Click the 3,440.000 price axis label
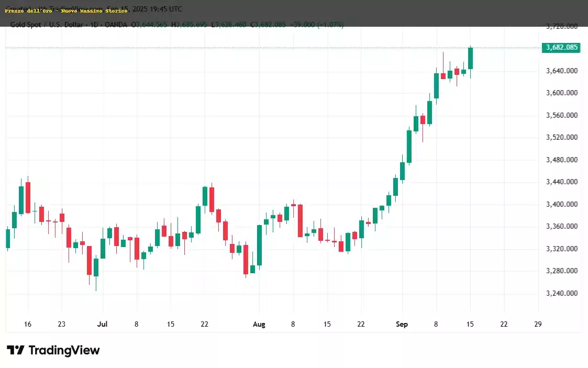 tap(561, 182)
